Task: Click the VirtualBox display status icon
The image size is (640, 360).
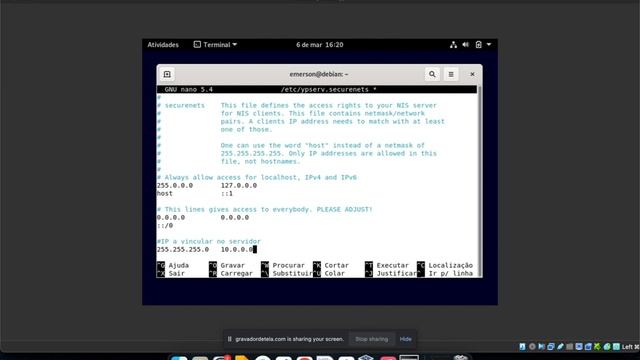Action: tap(579, 347)
